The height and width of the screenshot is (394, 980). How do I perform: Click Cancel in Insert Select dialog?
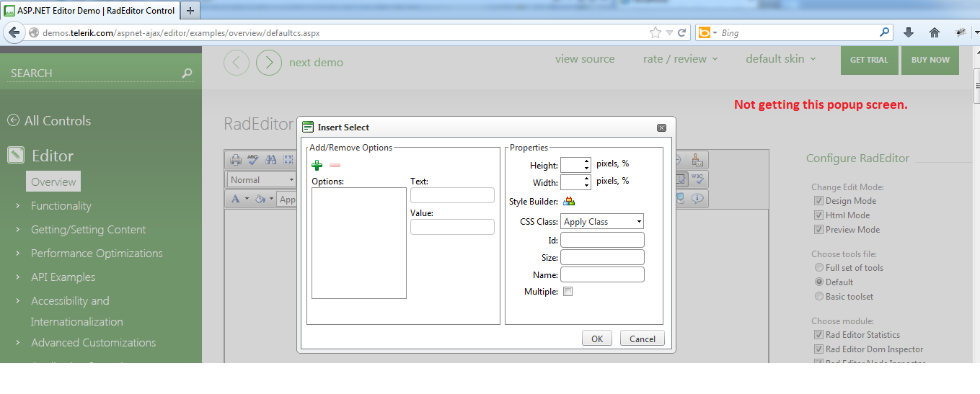643,339
